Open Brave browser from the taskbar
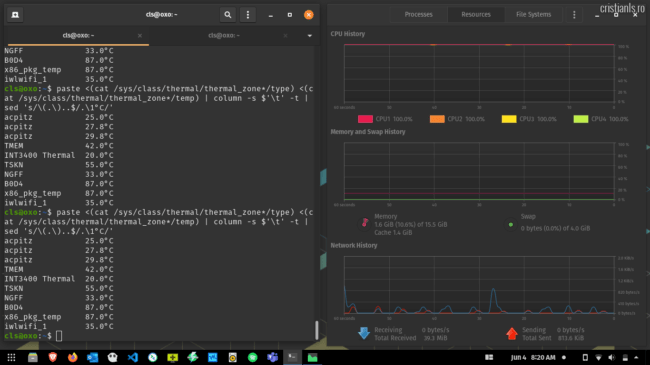The image size is (650, 365). click(x=53, y=358)
